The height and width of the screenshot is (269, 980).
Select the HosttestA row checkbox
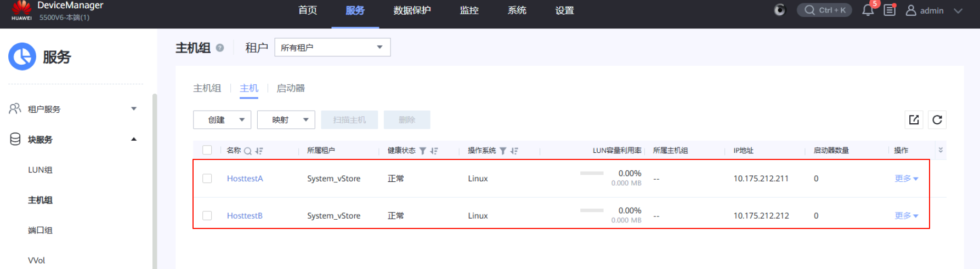tap(207, 179)
